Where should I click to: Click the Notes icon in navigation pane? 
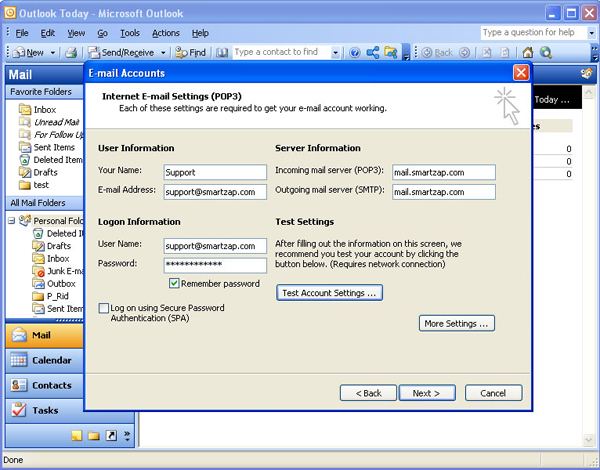[77, 436]
